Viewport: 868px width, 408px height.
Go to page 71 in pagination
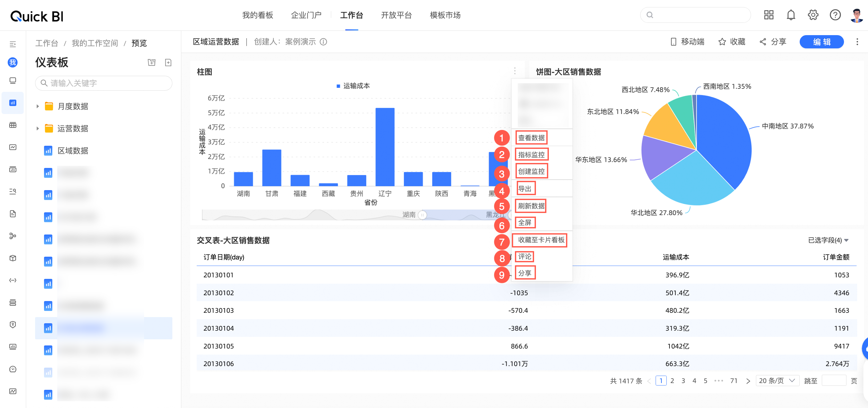point(733,381)
